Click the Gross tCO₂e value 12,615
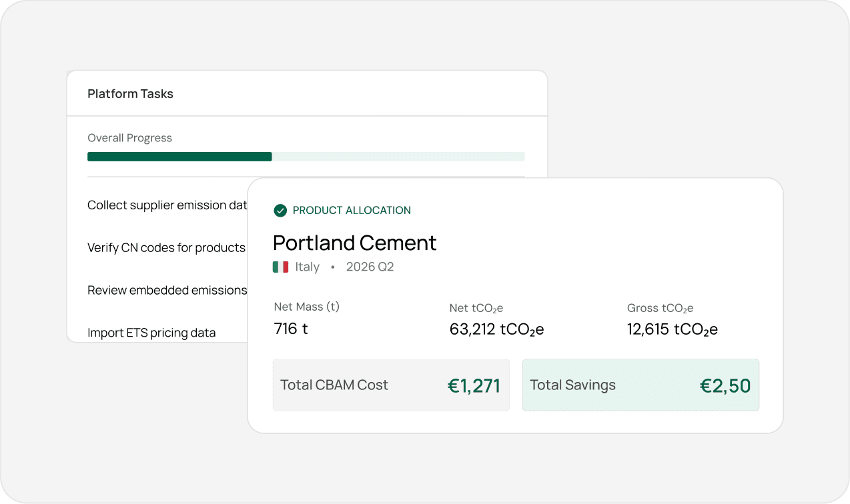 pos(672,329)
